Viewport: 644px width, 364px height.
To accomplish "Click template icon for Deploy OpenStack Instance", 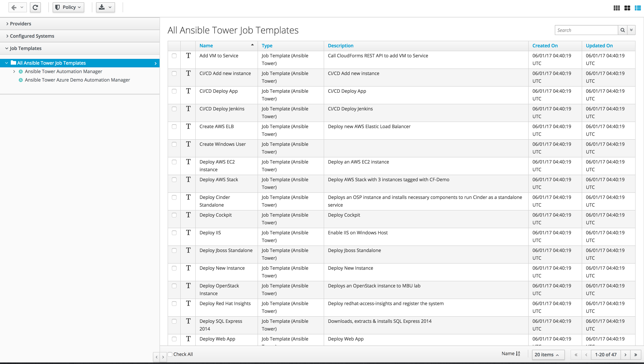I will pos(188,286).
